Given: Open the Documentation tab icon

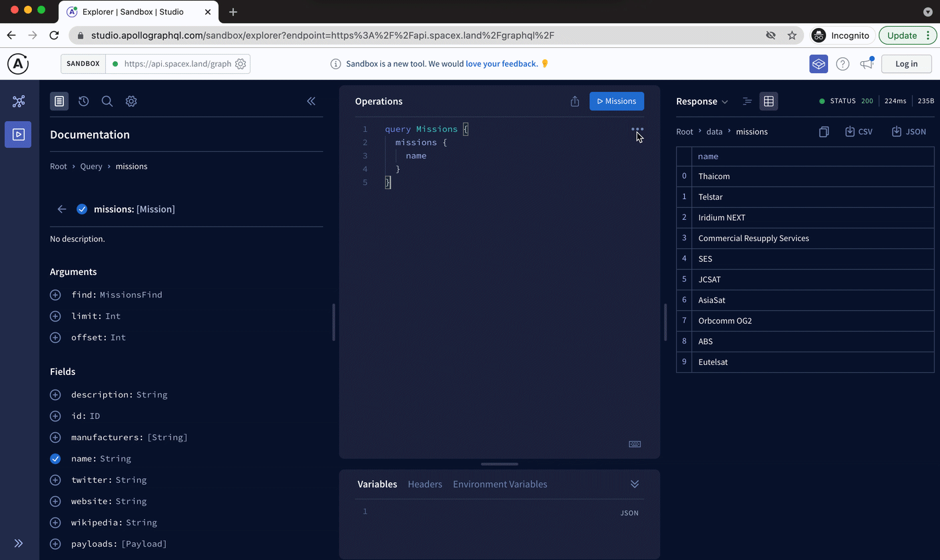Looking at the screenshot, I should 59,101.
